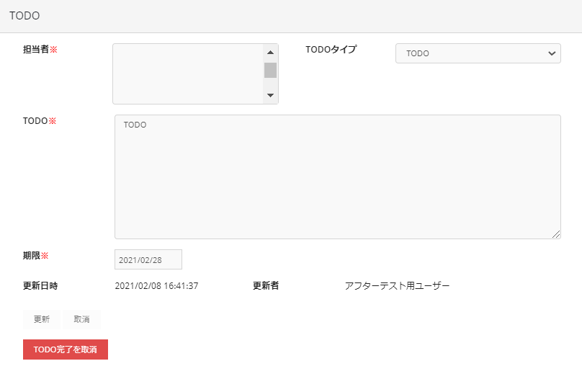
Task: Click the red TODO完了を取消 button
Action: (66, 349)
